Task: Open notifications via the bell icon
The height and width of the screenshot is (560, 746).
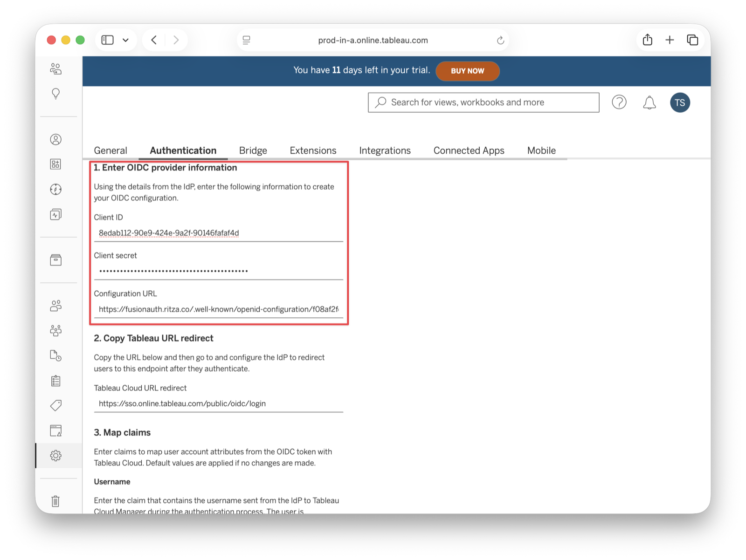Action: [649, 102]
